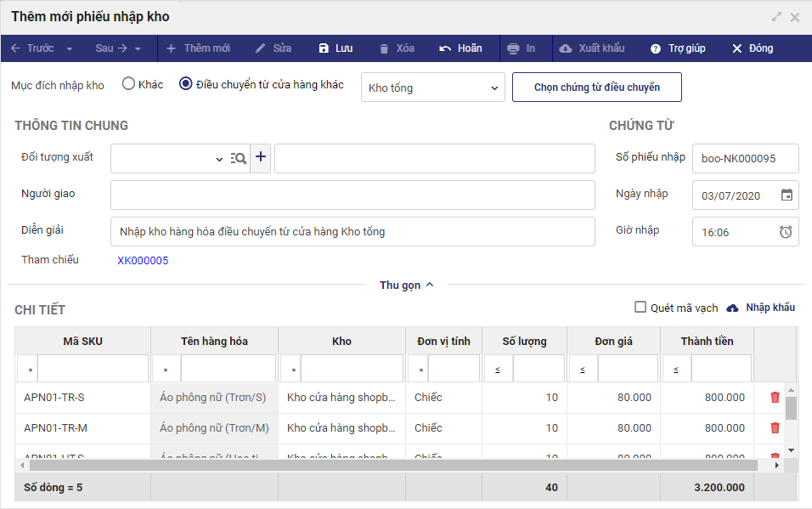Click Chọn chứng từ điều chuyển button
The image size is (812, 509).
[x=596, y=88]
